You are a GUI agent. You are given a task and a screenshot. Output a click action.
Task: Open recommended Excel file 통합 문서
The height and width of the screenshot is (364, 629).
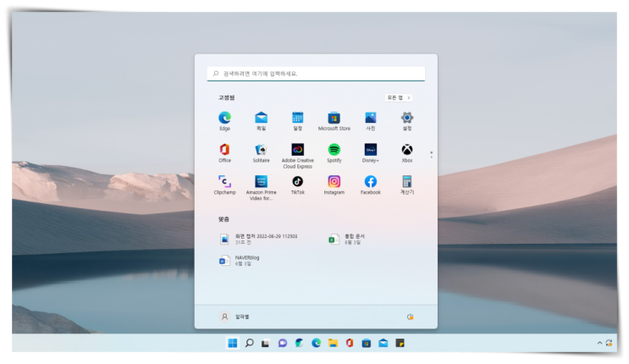point(347,240)
